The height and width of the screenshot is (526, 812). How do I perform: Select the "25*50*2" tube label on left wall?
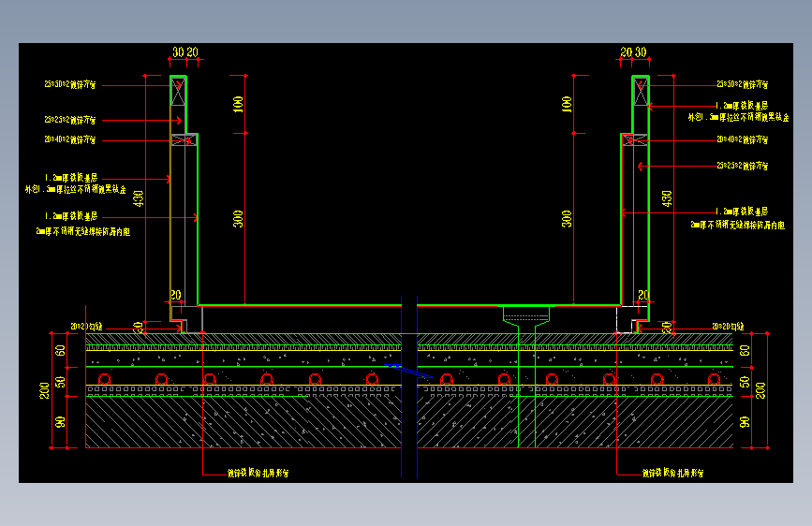(x=70, y=84)
